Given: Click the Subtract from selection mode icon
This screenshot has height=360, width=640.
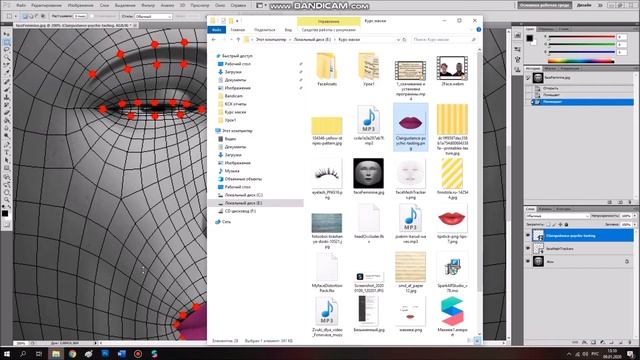Looking at the screenshot, I should [x=37, y=16].
